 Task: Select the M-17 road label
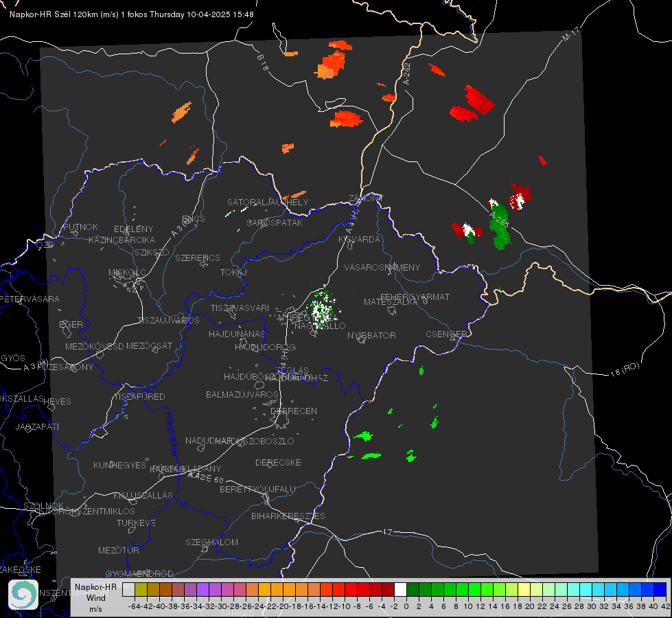tap(570, 34)
